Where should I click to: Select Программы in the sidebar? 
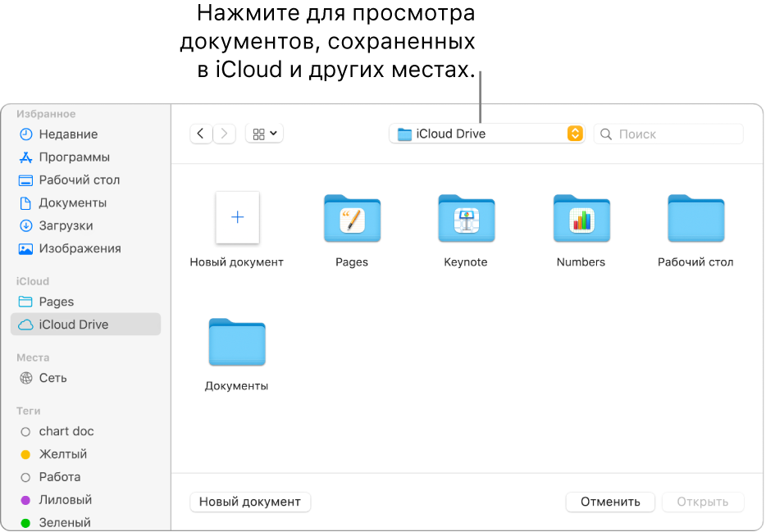coord(74,157)
